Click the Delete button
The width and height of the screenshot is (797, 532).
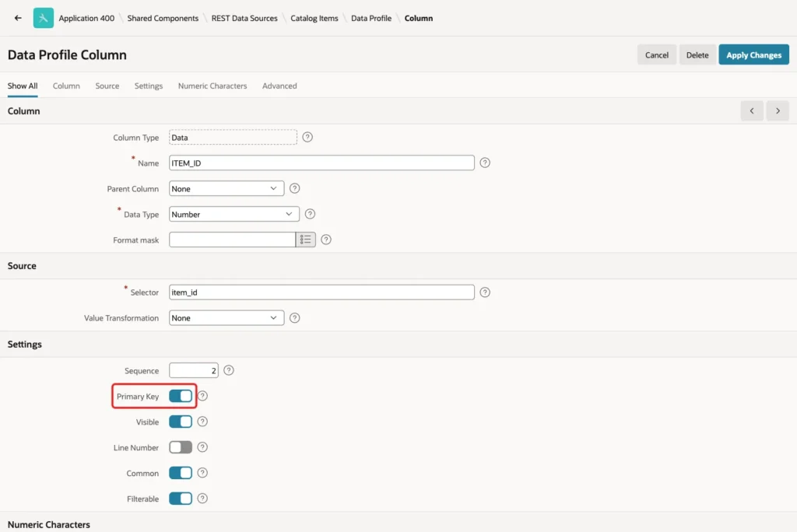(x=697, y=55)
